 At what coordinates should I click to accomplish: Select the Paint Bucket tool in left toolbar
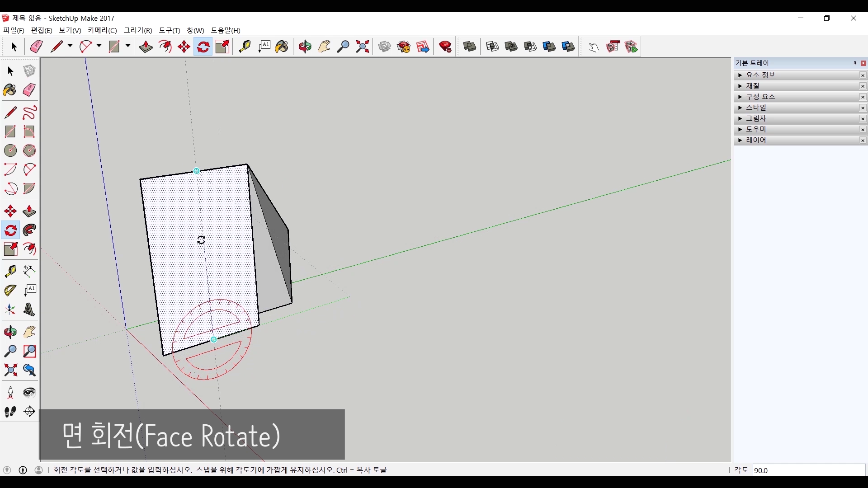click(x=10, y=90)
